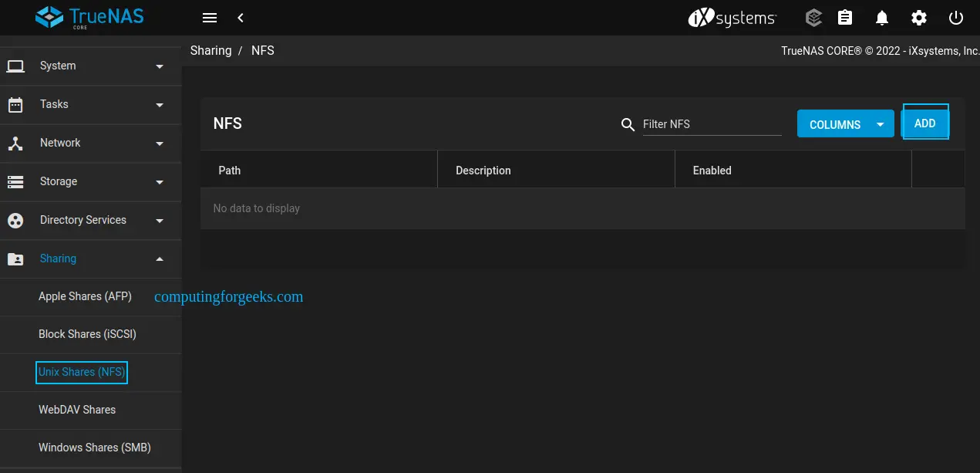The image size is (980, 473).
Task: Collapse the sidebar using the left arrow icon
Action: [240, 18]
